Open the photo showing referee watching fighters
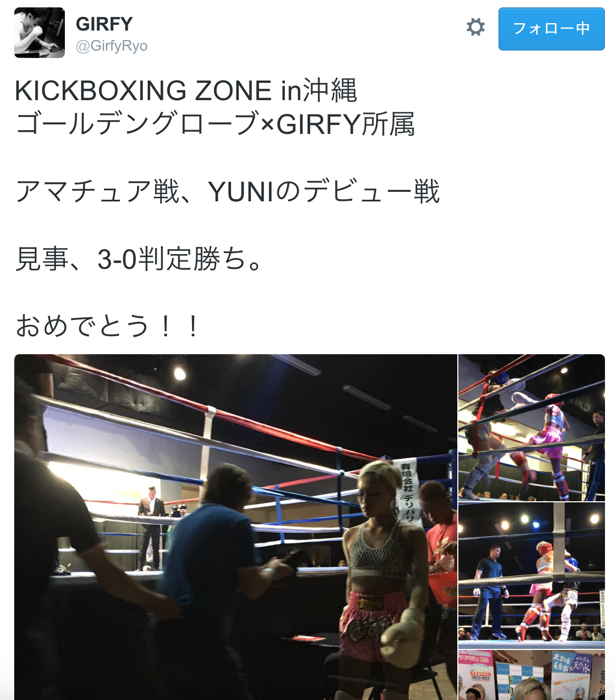Viewport: 615px width, 700px height. point(532,576)
